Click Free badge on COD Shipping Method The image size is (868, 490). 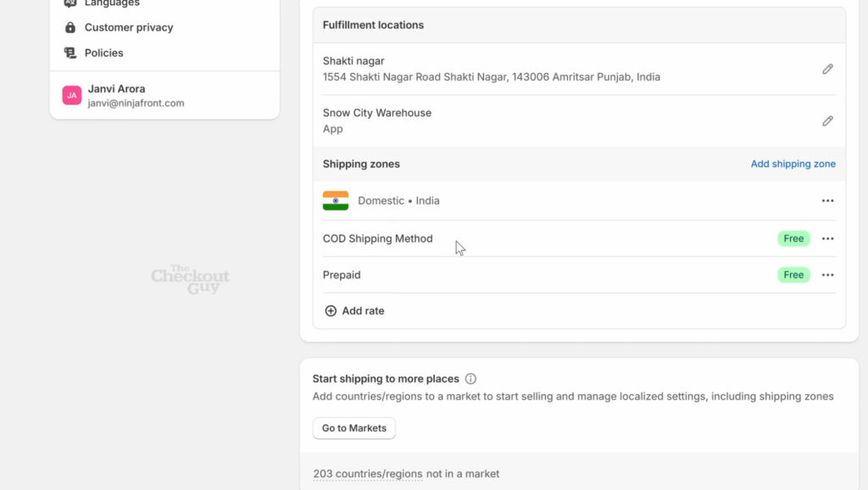(793, 238)
